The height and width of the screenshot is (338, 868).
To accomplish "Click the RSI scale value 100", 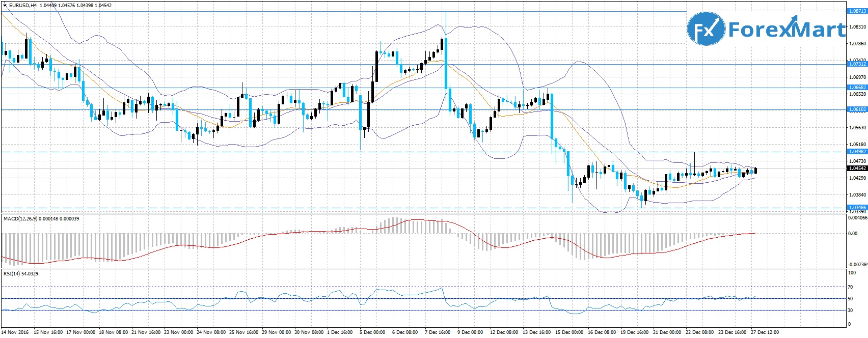I will pos(852,273).
